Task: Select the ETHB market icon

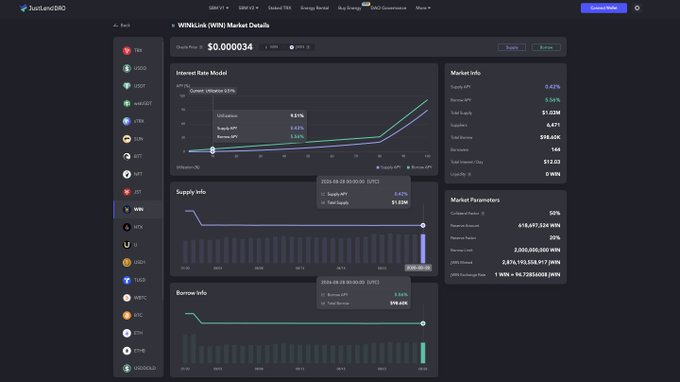Action: pyautogui.click(x=127, y=351)
